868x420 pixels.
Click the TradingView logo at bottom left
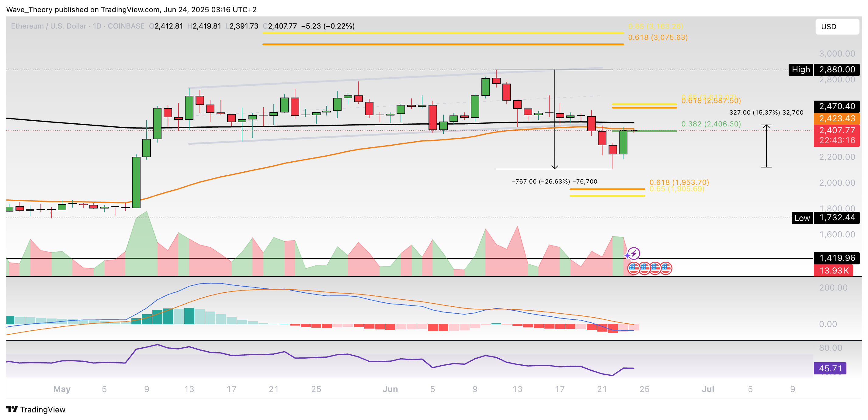(x=36, y=410)
